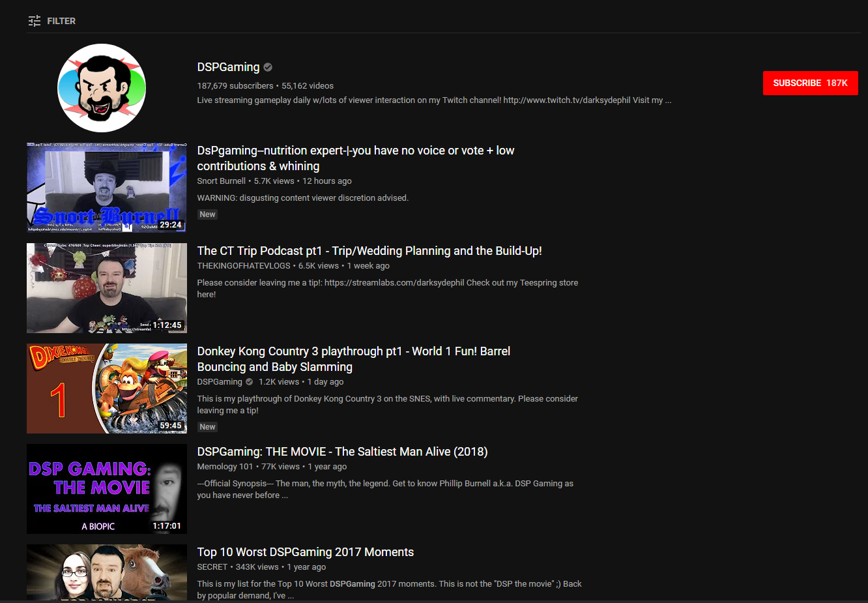Screen dimensions: 868x603
Task: Open the search FILTER options
Action: point(52,21)
